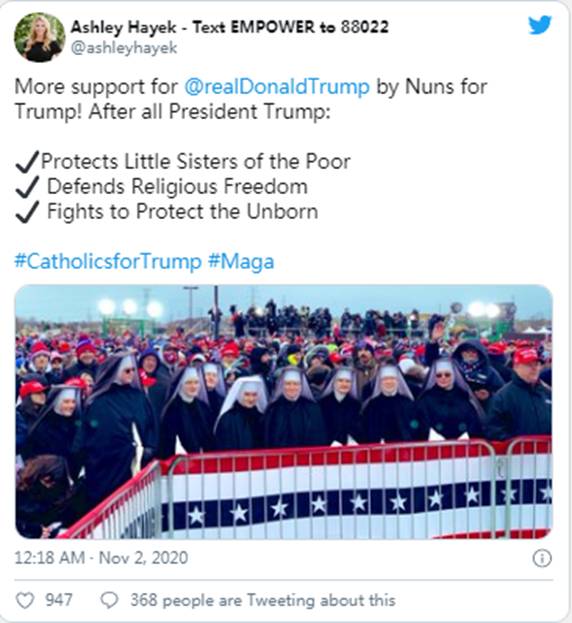Click checkmark beside Fights to Protect the Unborn
Image resolution: width=572 pixels, height=623 pixels.
pos(27,212)
